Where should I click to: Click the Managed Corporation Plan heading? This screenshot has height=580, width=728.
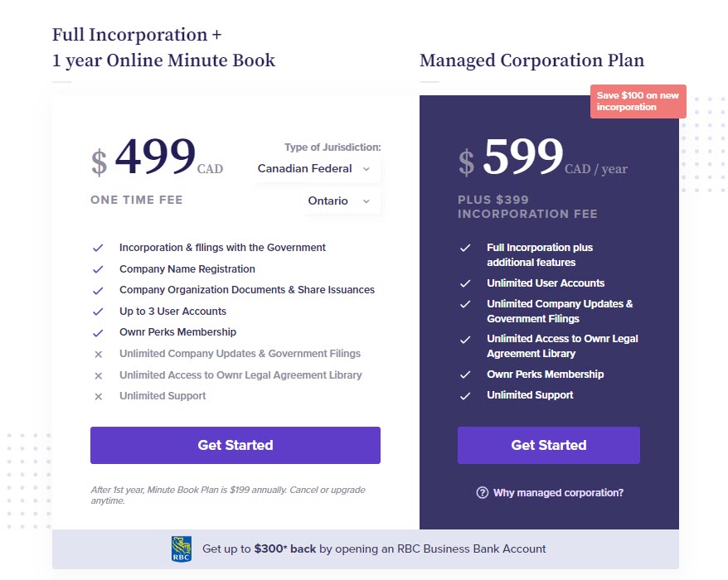(x=531, y=60)
